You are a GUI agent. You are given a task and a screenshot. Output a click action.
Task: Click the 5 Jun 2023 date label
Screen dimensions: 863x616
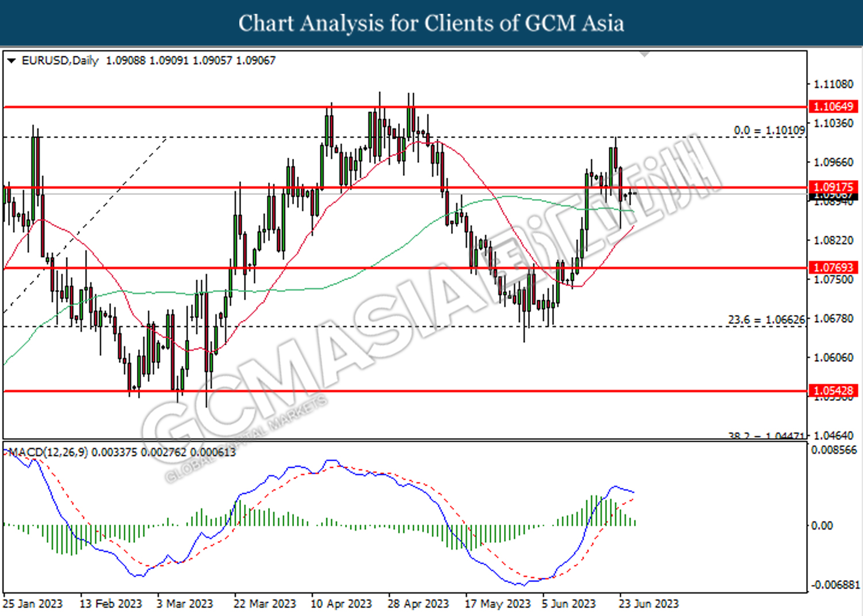(568, 603)
